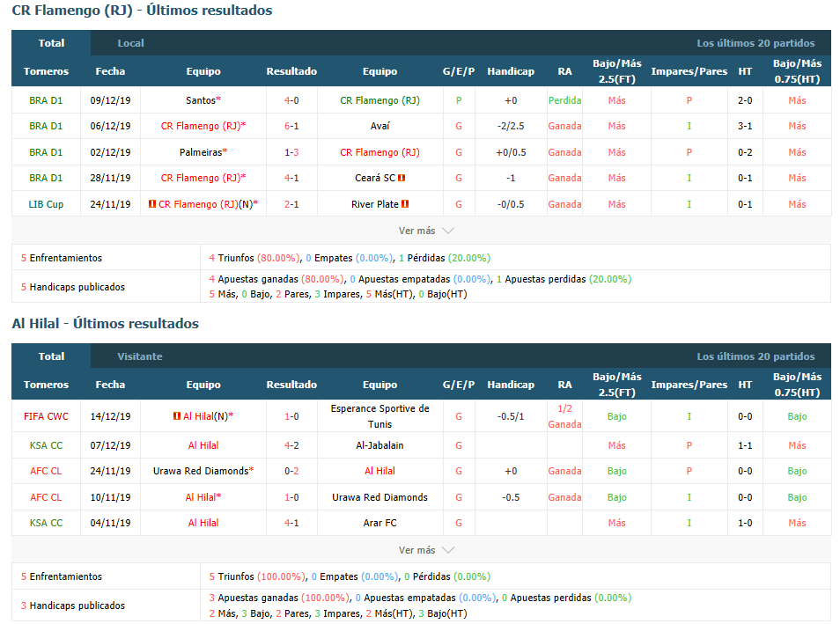Click the date 04/11/19

[110, 524]
